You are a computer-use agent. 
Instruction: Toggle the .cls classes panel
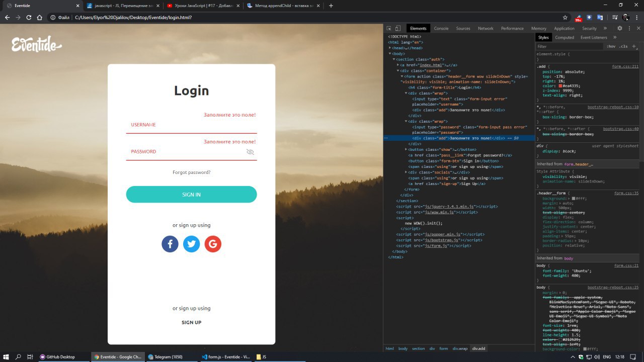pyautogui.click(x=623, y=46)
